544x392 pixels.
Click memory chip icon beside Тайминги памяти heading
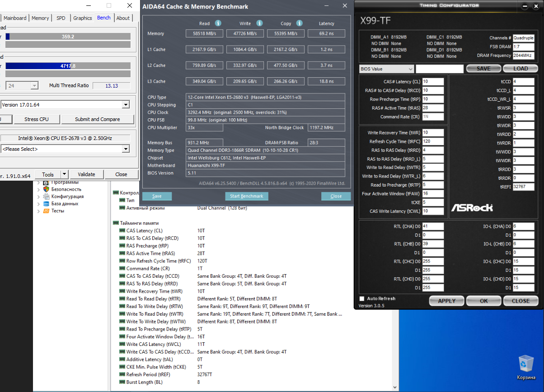tap(116, 223)
